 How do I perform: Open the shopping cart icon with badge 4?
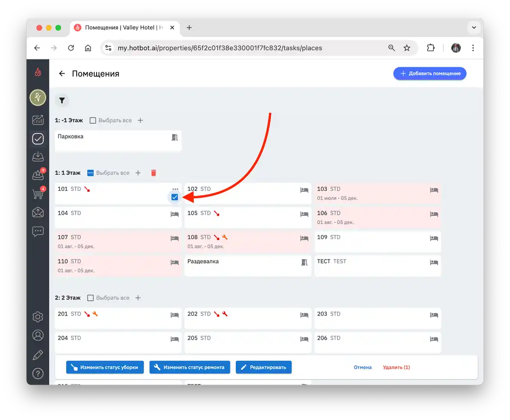point(38,194)
